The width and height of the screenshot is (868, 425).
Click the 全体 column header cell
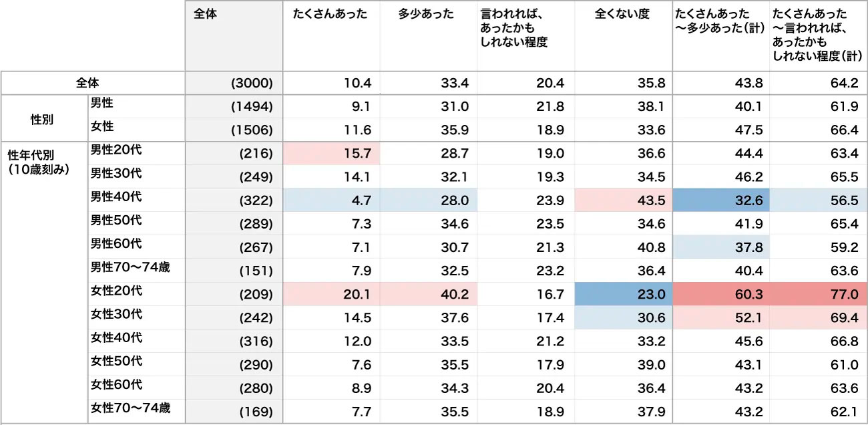click(205, 15)
